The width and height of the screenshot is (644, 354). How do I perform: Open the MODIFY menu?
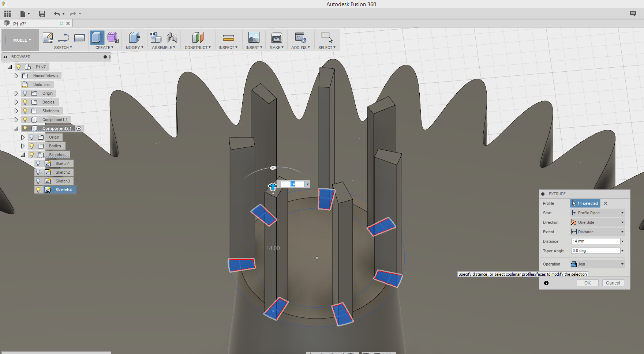(135, 48)
